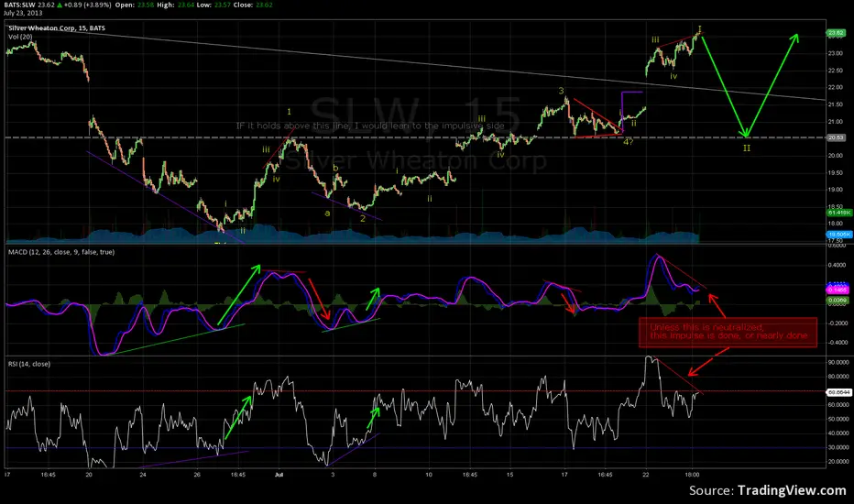Click the 90.0000 RSI axis label
854x504 pixels.
[x=838, y=362]
